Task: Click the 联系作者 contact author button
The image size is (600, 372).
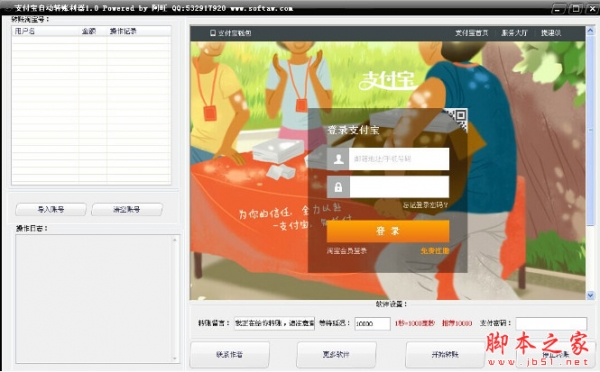Action: (x=230, y=355)
